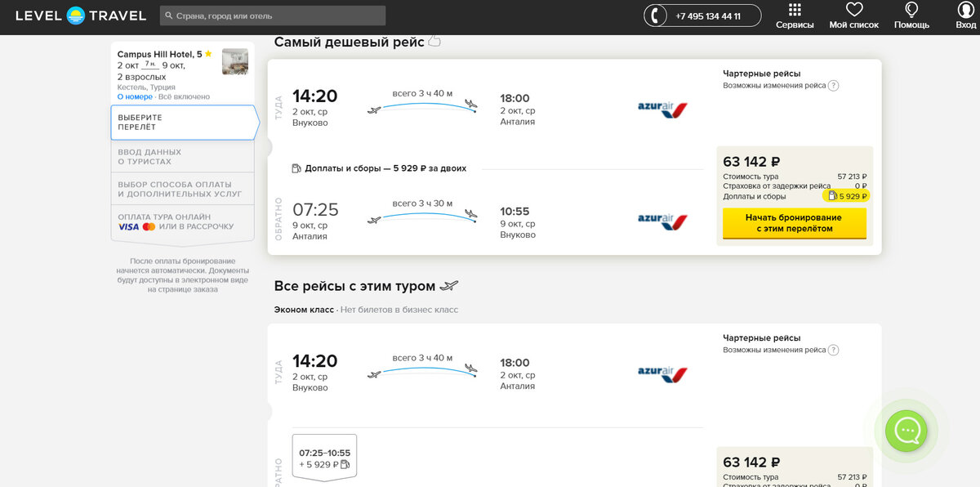The width and height of the screenshot is (980, 487).
Task: Click the Azur Air logo on outbound flight
Action: point(662,109)
